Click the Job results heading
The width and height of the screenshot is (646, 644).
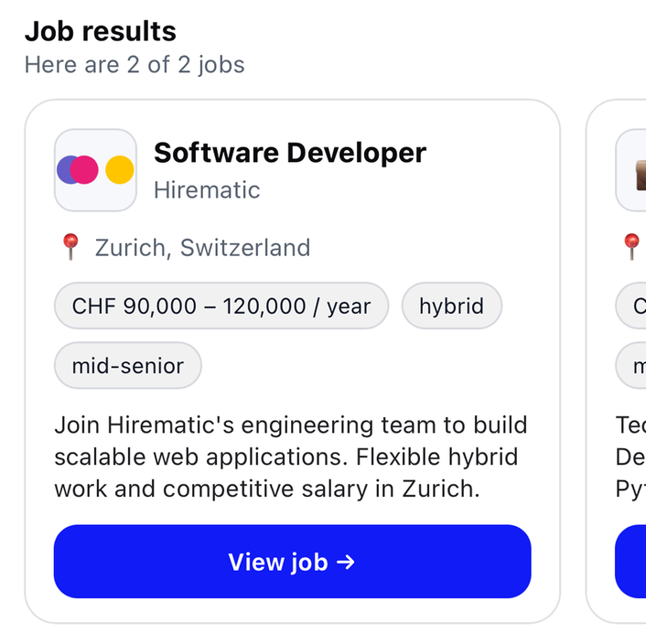tap(100, 31)
